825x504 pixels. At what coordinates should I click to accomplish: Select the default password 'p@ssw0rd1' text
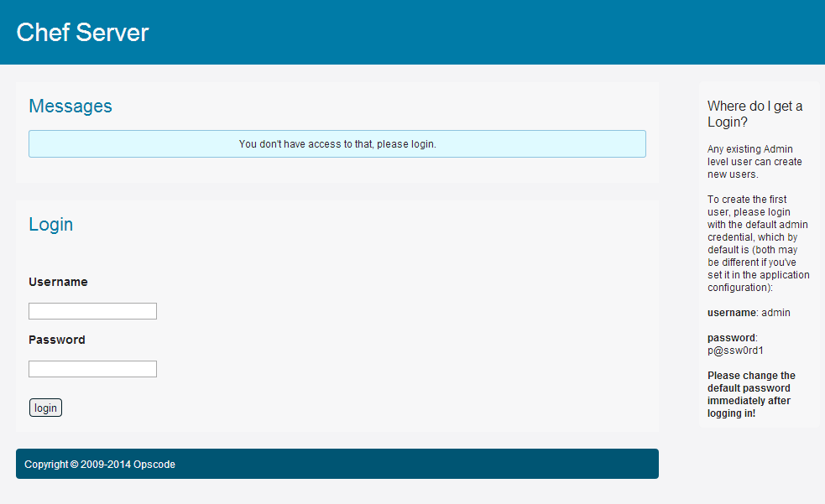pos(735,351)
